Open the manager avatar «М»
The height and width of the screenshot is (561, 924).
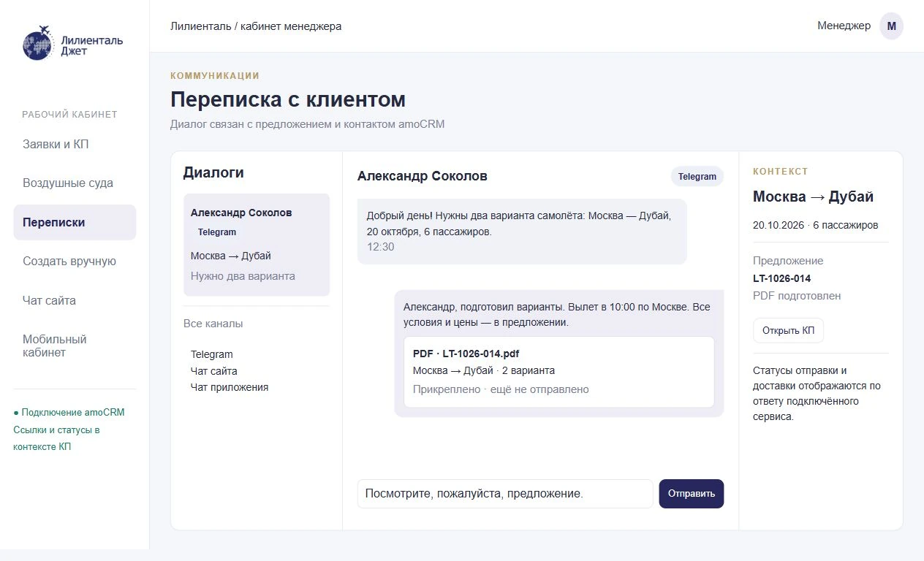click(891, 26)
